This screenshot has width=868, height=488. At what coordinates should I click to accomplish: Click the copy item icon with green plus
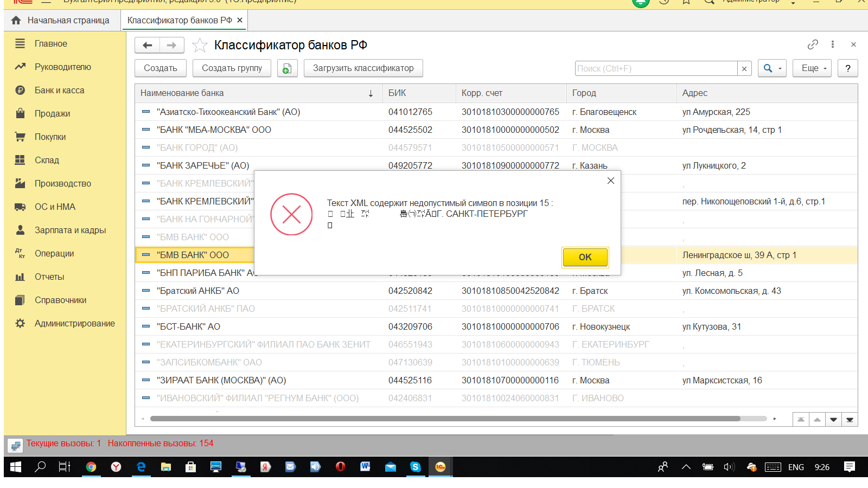287,68
